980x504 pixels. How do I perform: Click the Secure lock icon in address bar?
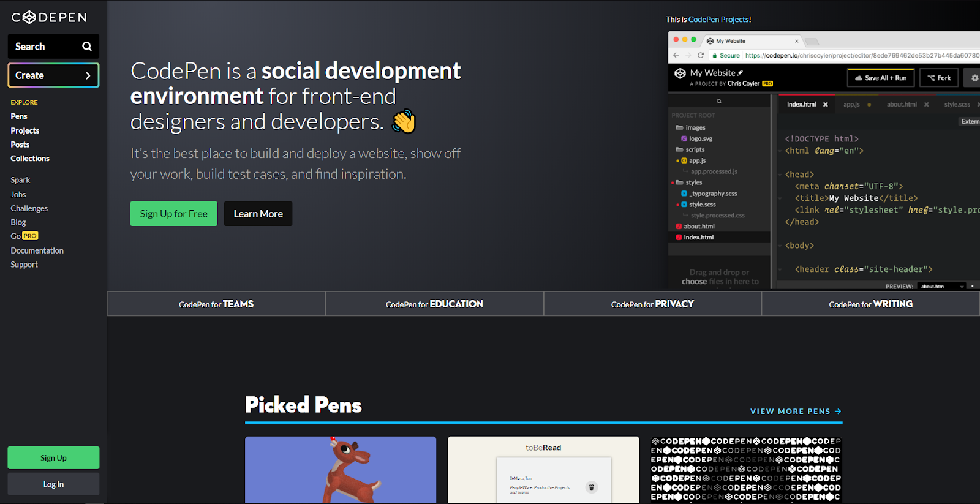714,56
